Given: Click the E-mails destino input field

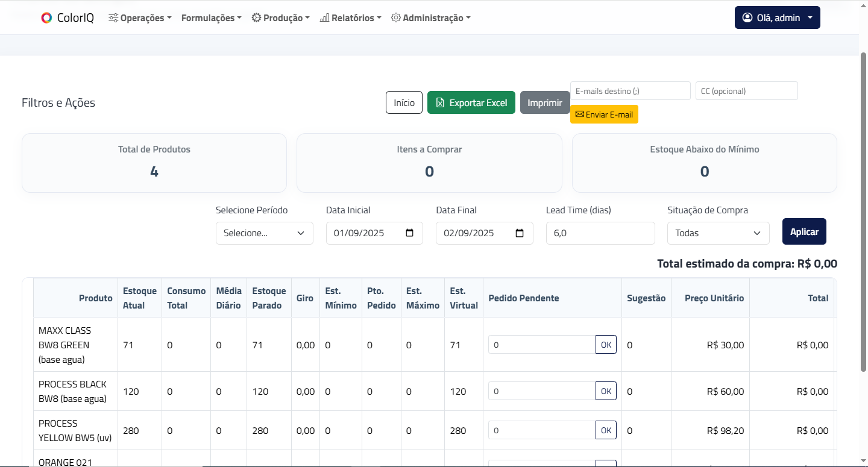Looking at the screenshot, I should (x=631, y=91).
